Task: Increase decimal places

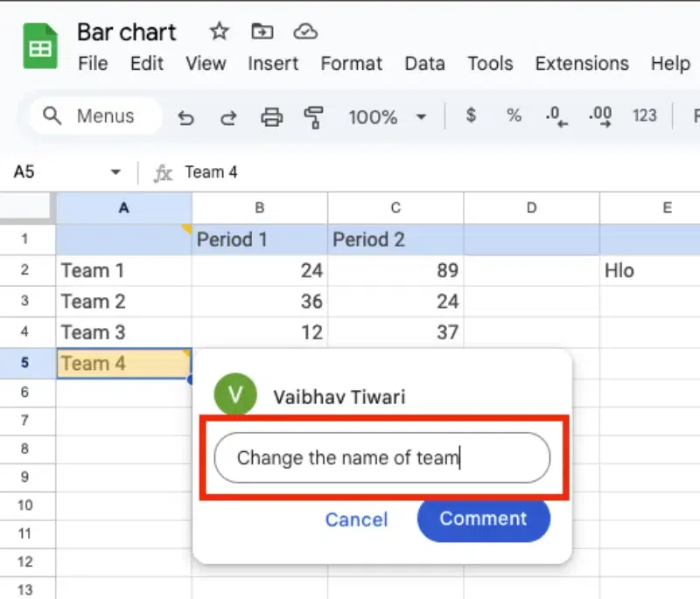Action: pos(600,116)
